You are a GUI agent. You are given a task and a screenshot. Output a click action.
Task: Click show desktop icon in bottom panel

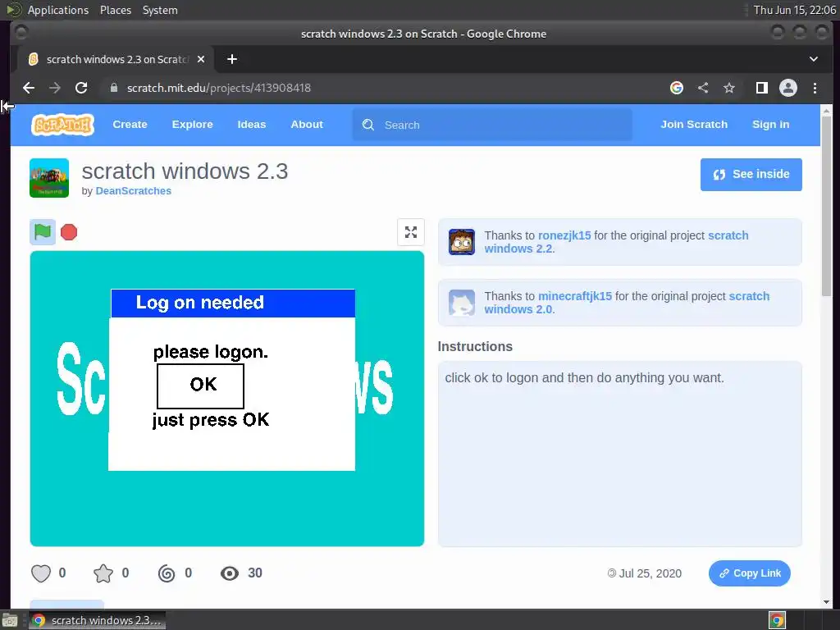point(10,620)
